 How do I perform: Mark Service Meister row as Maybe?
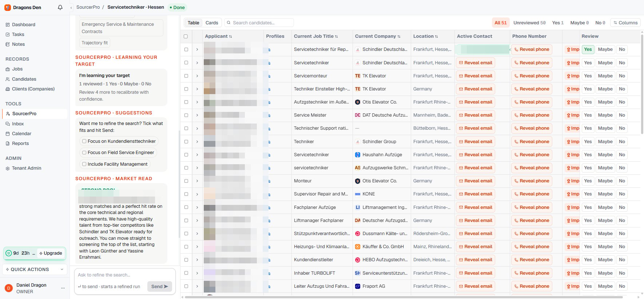[605, 115]
